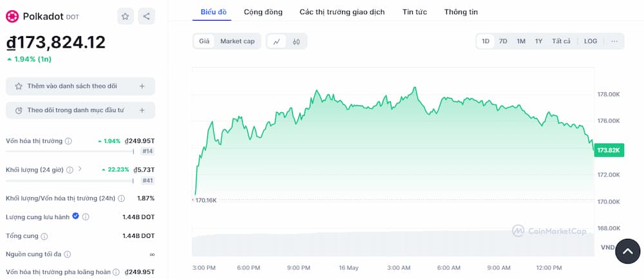
Task: Toggle chart to Market cap view
Action: 237,41
